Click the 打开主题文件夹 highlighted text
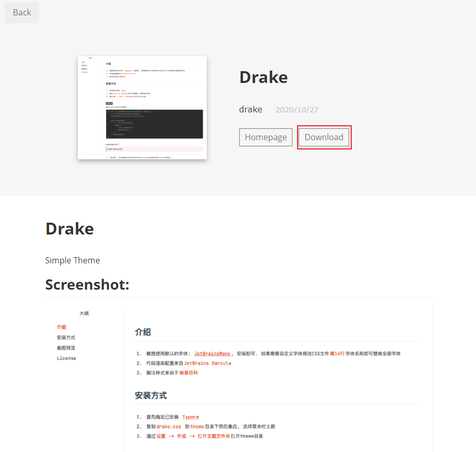476x452 pixels. [214, 436]
